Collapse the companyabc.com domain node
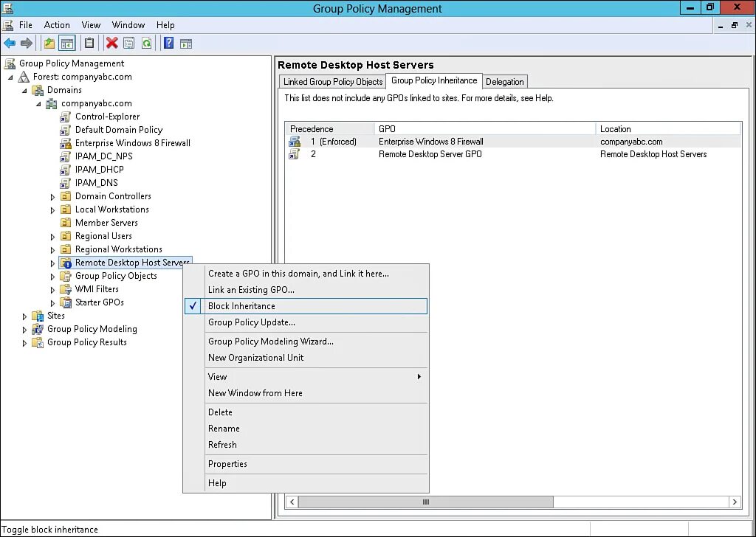Image resolution: width=756 pixels, height=537 pixels. (38, 103)
